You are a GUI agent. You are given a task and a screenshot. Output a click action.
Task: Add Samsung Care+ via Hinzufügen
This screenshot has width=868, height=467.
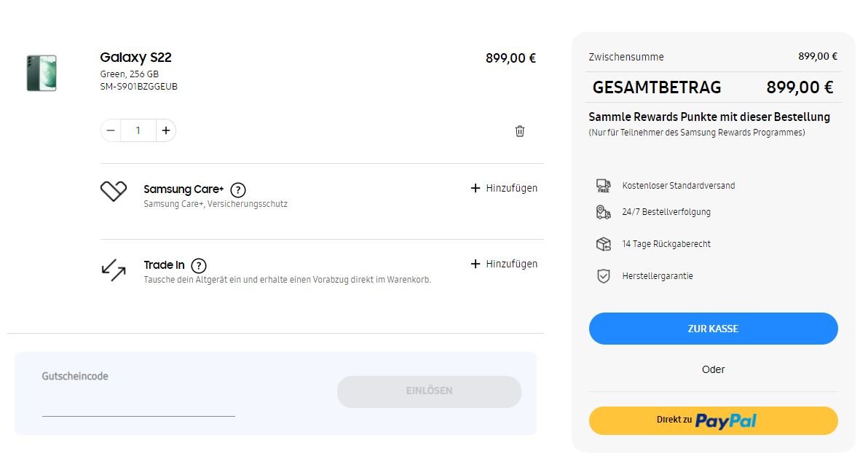pyautogui.click(x=504, y=189)
